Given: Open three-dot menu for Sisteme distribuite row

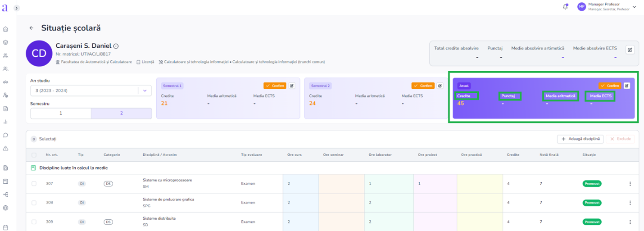Looking at the screenshot, I should tap(630, 222).
